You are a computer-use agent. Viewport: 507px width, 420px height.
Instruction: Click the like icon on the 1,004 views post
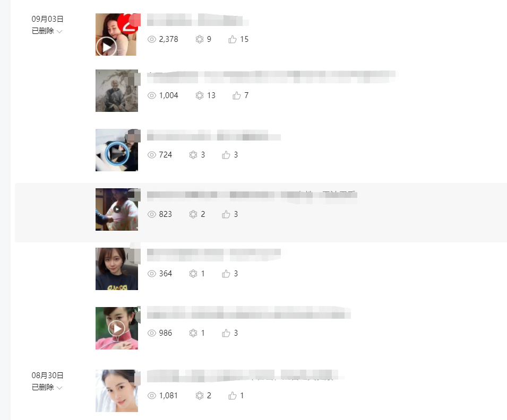point(236,95)
